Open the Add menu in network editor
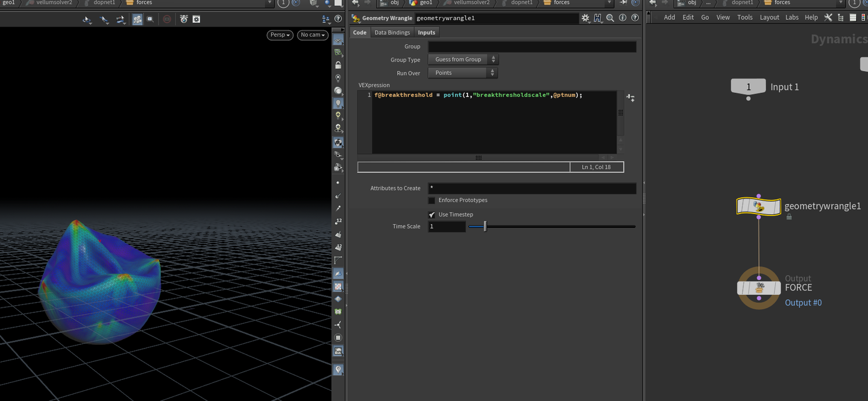 tap(670, 17)
